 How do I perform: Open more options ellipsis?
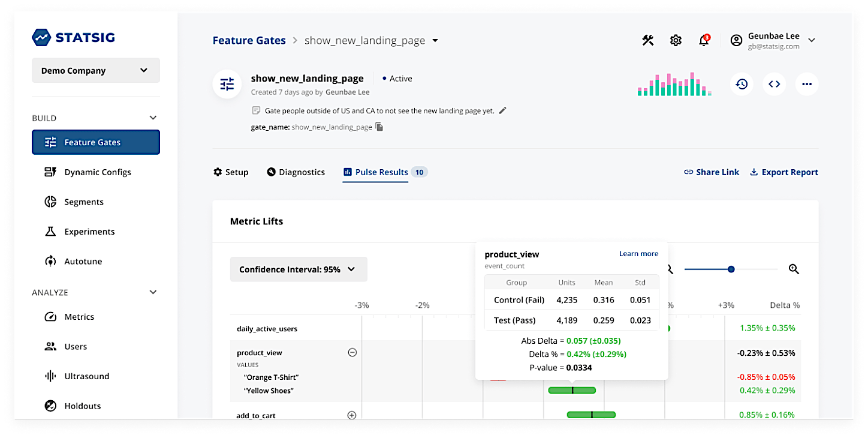(807, 84)
